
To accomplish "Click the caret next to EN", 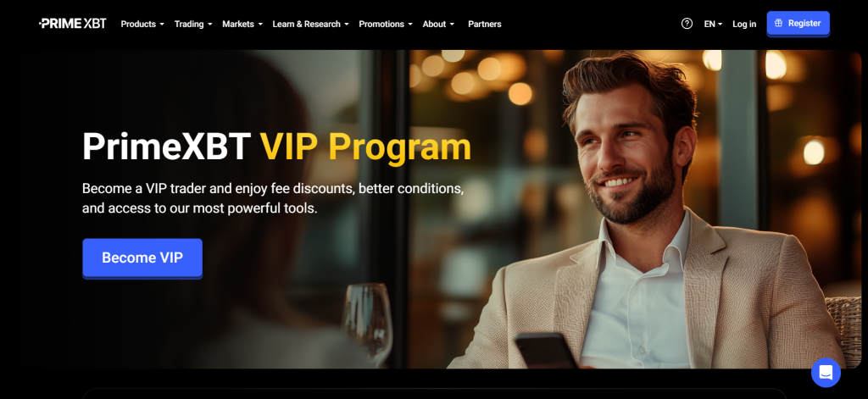I will pos(721,25).
